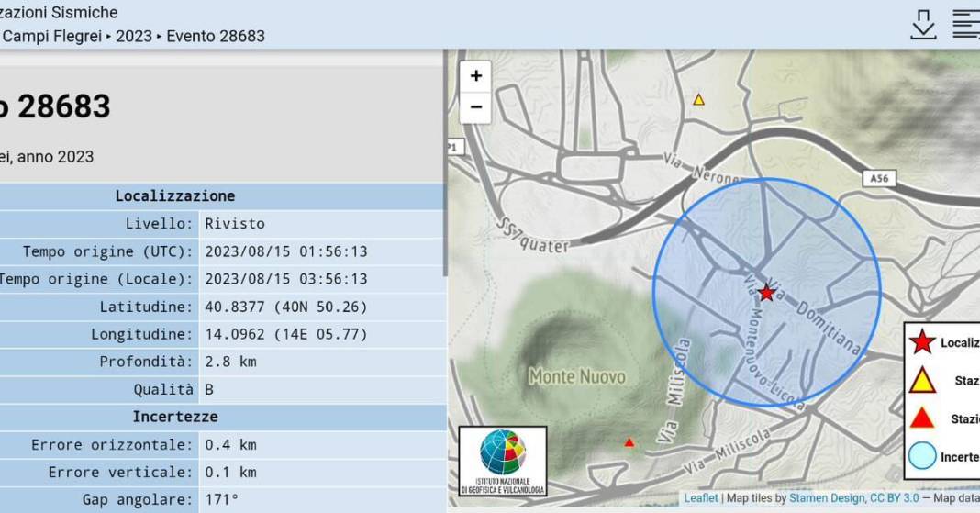Click the red triangle legend icon
980x513 pixels.
click(921, 418)
